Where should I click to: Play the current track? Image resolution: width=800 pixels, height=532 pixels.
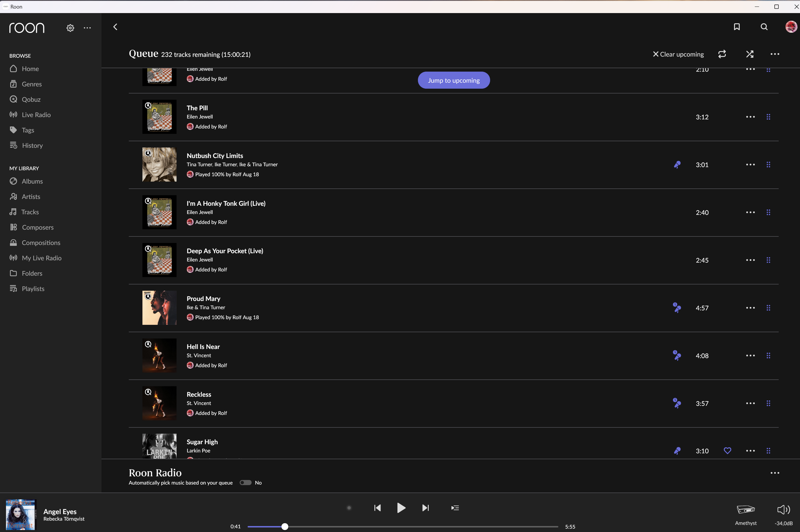(401, 508)
